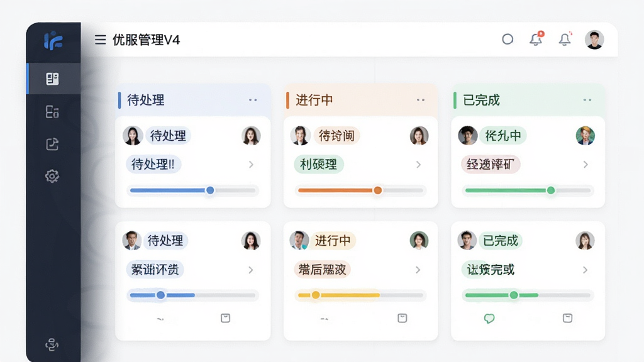The image size is (644, 362).
Task: Click the calendar icon on bottom 进行中 card
Action: (402, 318)
